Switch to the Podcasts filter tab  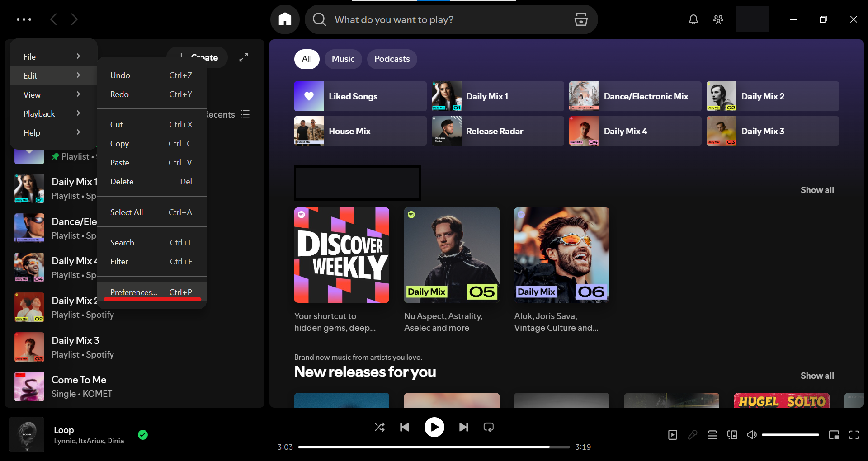(392, 59)
